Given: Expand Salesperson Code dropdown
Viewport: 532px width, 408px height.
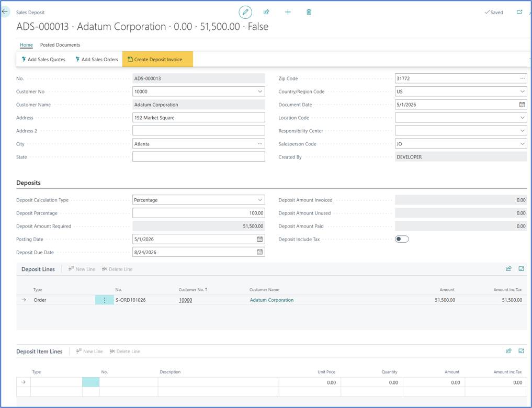Looking at the screenshot, I should click(522, 144).
